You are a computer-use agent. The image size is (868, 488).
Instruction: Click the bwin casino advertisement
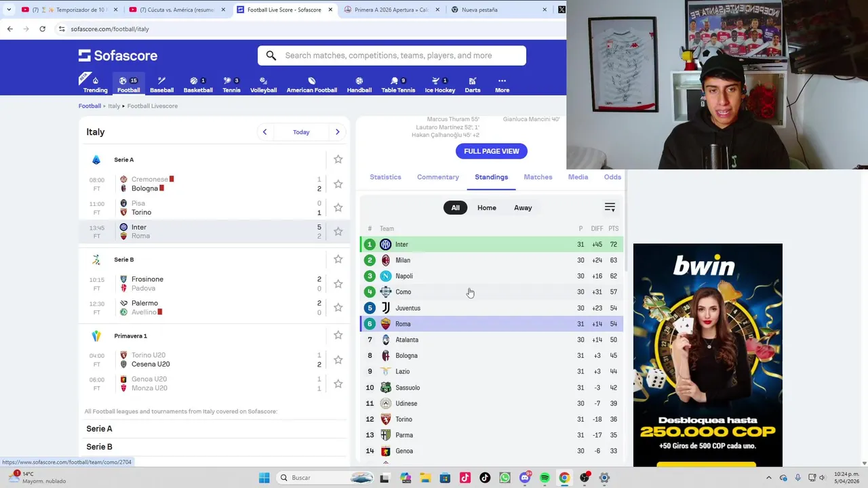click(x=708, y=355)
